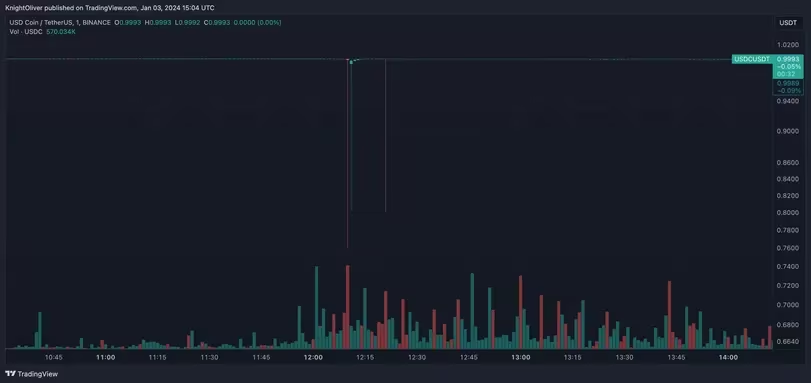Click the 0.7200 price axis label

pos(788,286)
